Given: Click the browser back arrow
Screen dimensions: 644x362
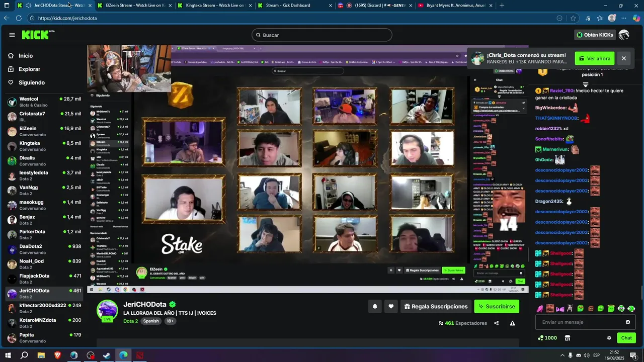Looking at the screenshot, I should coord(7,18).
